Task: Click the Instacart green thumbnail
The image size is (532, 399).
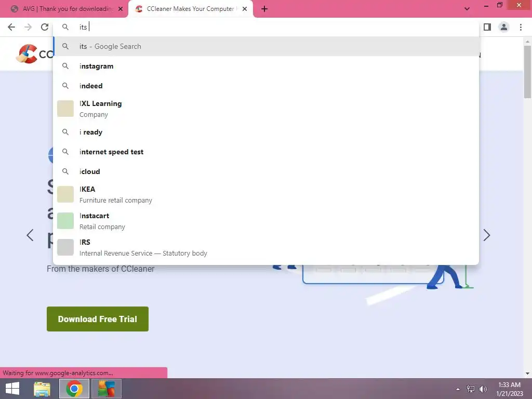Action: [65, 221]
